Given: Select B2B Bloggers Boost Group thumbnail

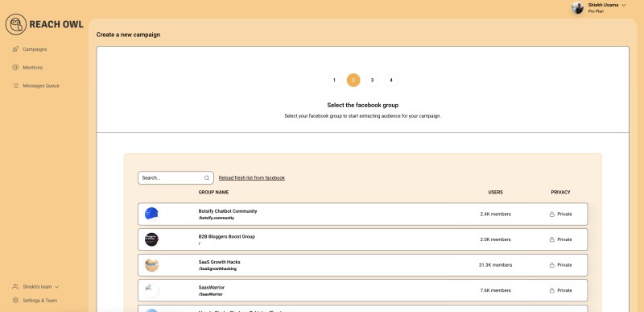Looking at the screenshot, I should (x=151, y=239).
